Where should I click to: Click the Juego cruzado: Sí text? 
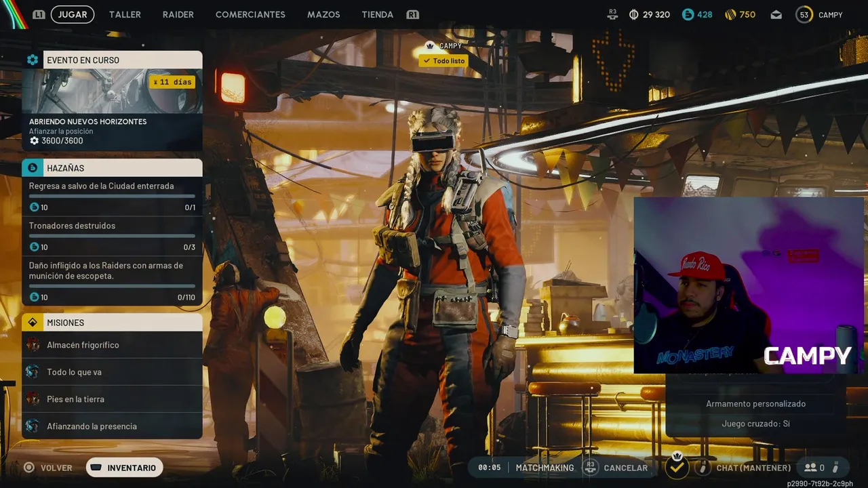(x=755, y=424)
